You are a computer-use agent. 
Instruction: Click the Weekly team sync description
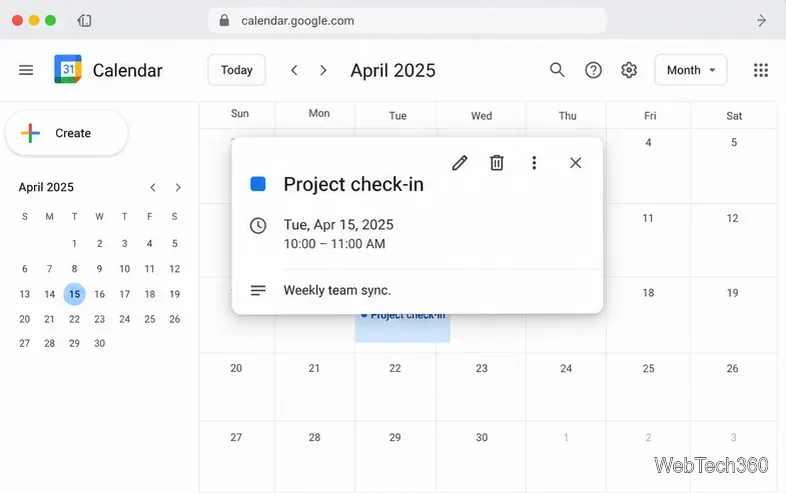click(x=337, y=290)
